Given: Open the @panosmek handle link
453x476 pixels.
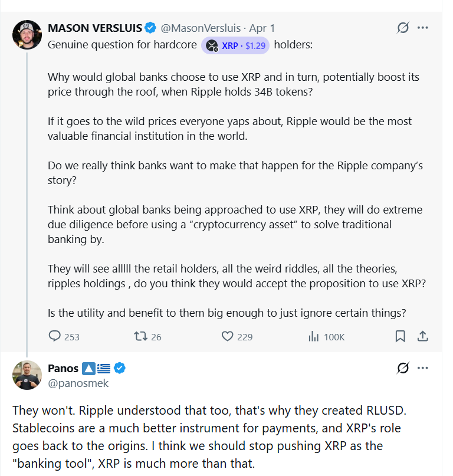Looking at the screenshot, I should coord(78,383).
